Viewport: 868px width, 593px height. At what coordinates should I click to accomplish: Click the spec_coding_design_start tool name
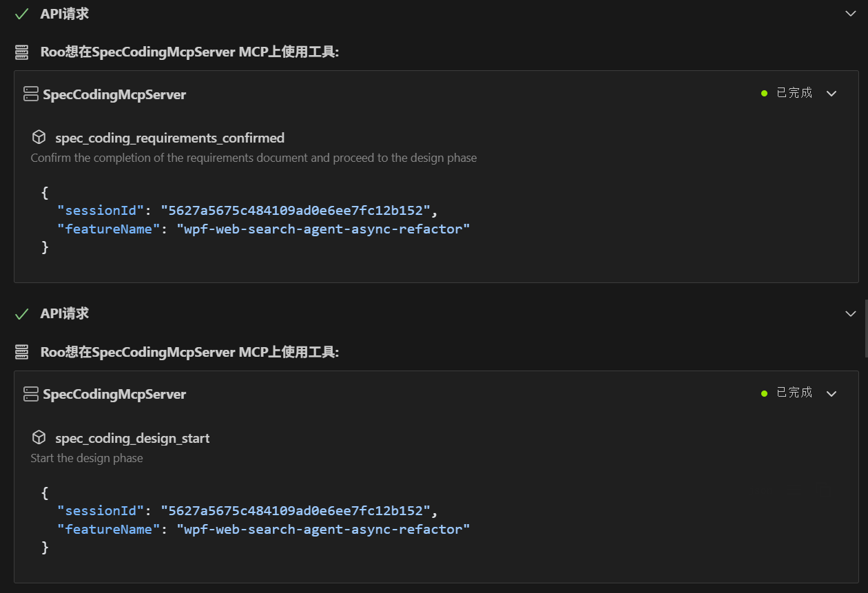click(x=132, y=438)
